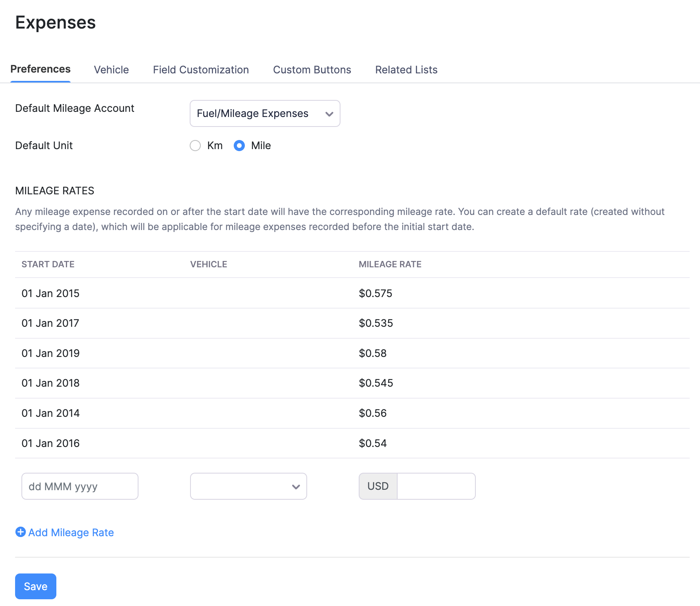Image resolution: width=700 pixels, height=606 pixels.
Task: Click the Add Mileage Rate link
Action: (71, 533)
